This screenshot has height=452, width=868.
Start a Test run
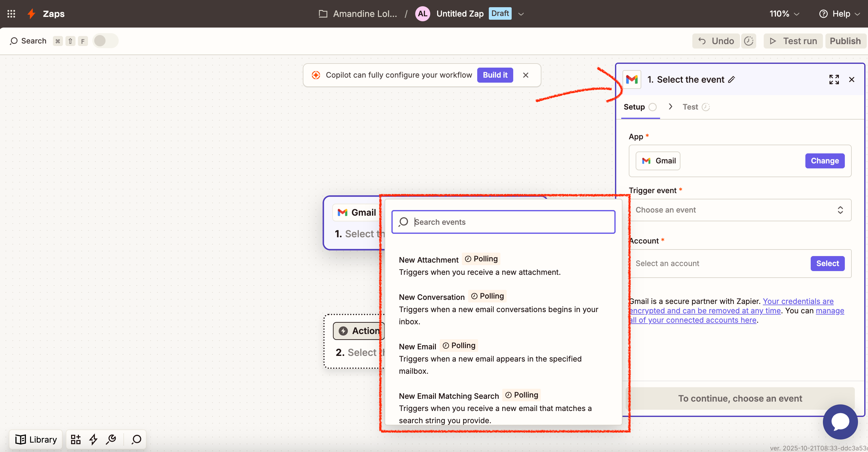tap(793, 41)
